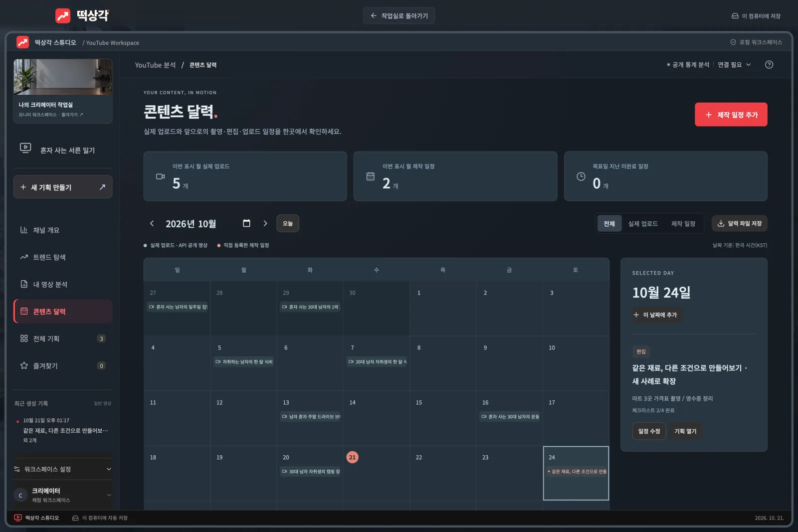Click the 목표일 지난 미완료 clock icon
Viewport: 798px width, 532px height.
pyautogui.click(x=581, y=177)
